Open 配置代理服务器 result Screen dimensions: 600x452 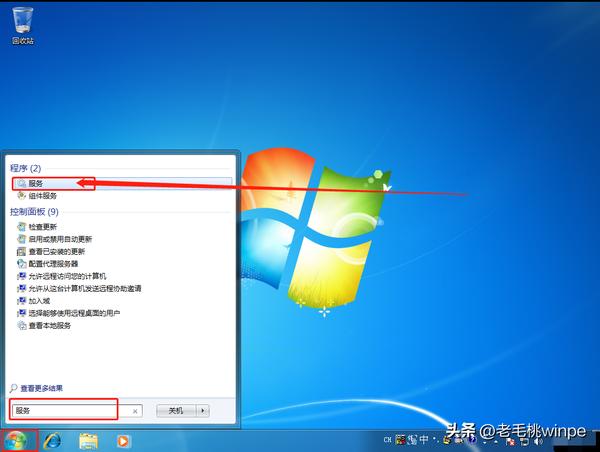(48, 264)
